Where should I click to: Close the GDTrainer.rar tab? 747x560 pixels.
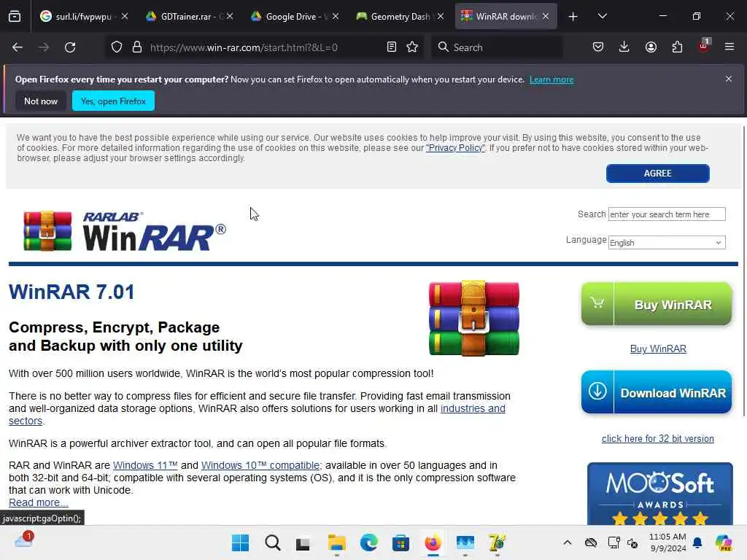coord(230,16)
